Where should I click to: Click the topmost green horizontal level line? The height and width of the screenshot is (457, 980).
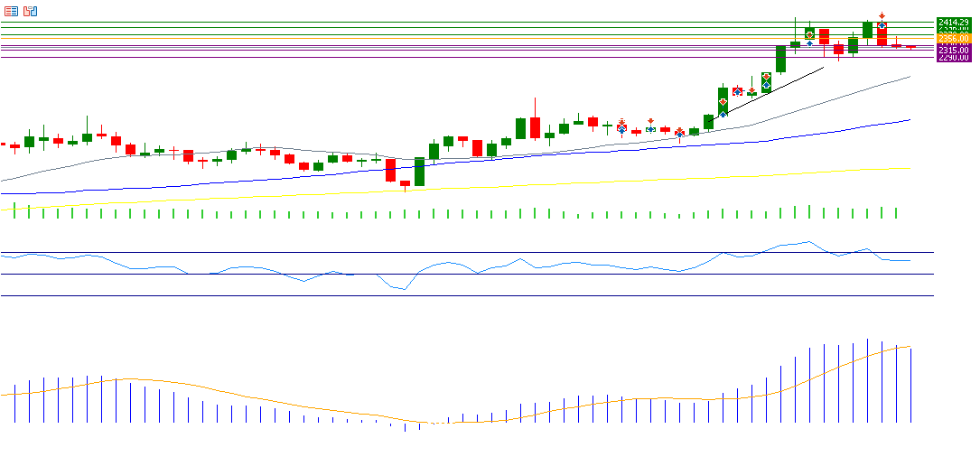(452, 22)
